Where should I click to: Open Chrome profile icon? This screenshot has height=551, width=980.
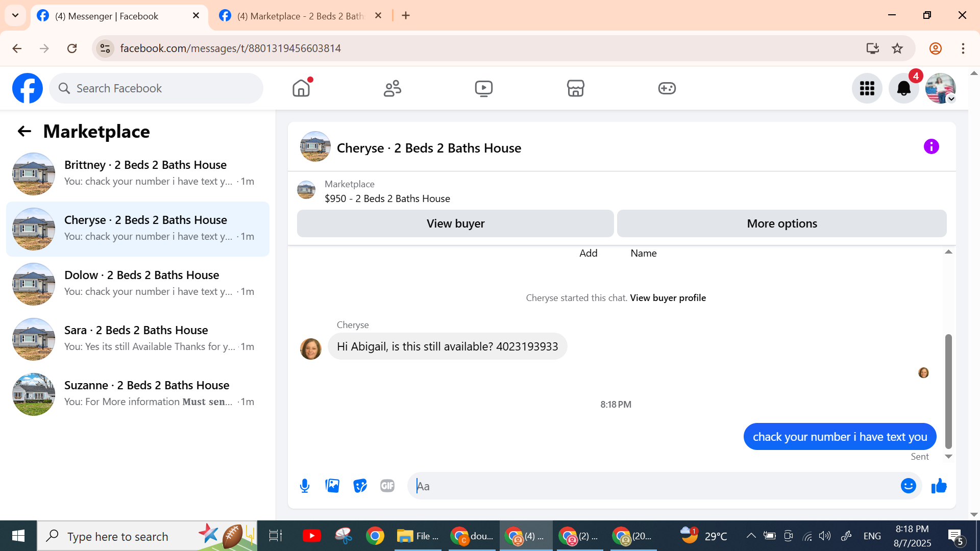tap(936, 48)
